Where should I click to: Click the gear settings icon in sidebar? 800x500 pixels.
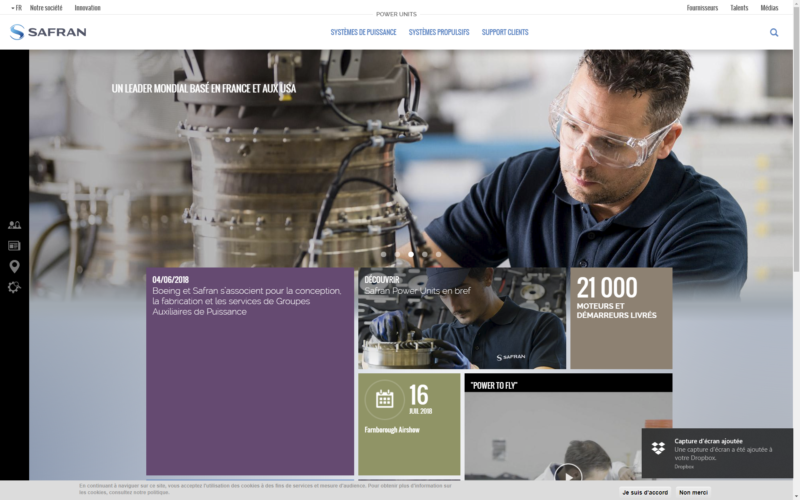click(14, 287)
